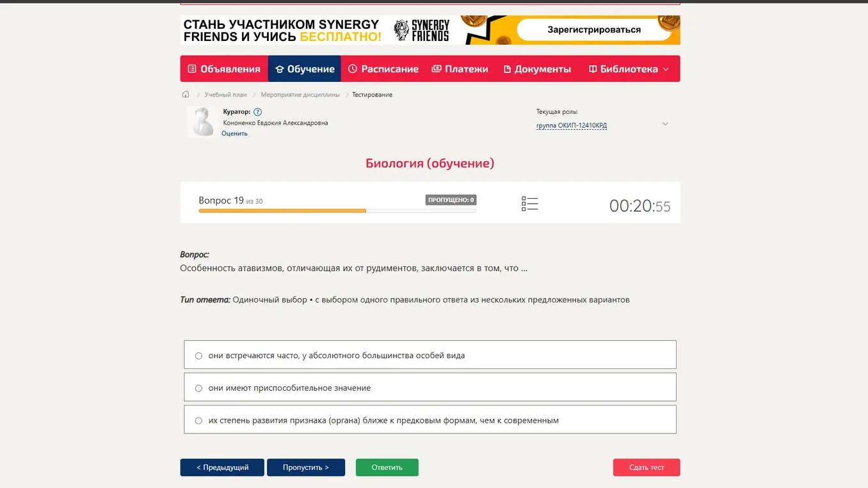Click the question text about атавизмов
Image resolution: width=868 pixels, height=488 pixels.
point(354,268)
